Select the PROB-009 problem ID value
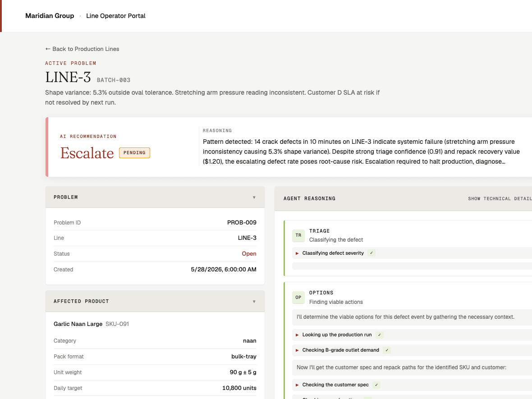This screenshot has width=532, height=399. point(242,223)
